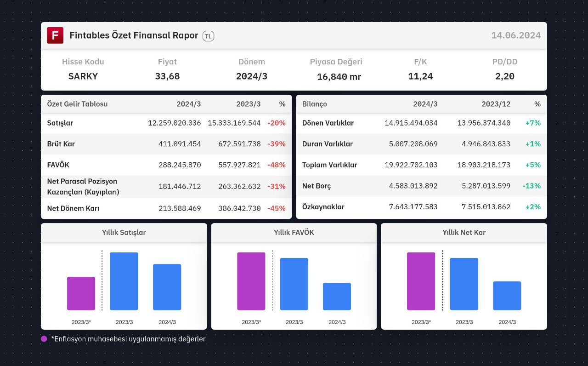Click the Toplam Varlıklar value 19.922.702.103
This screenshot has height=366, width=588.
(411, 165)
